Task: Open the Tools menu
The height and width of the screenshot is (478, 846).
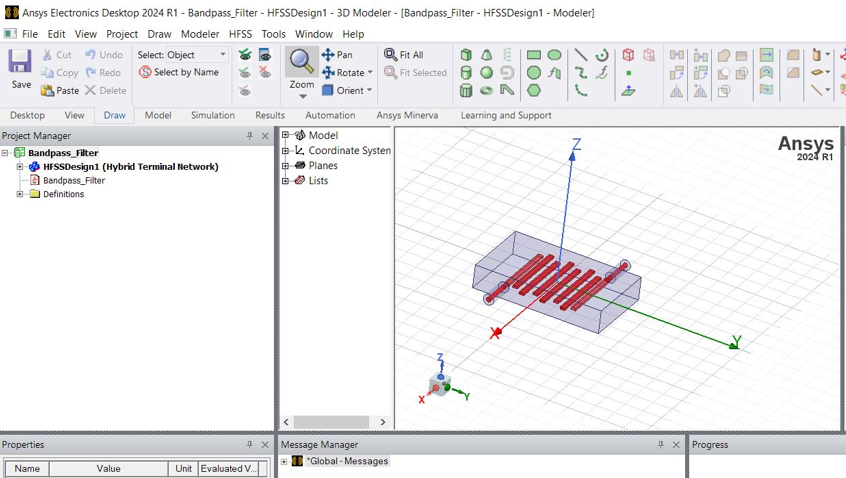Action: pos(274,34)
